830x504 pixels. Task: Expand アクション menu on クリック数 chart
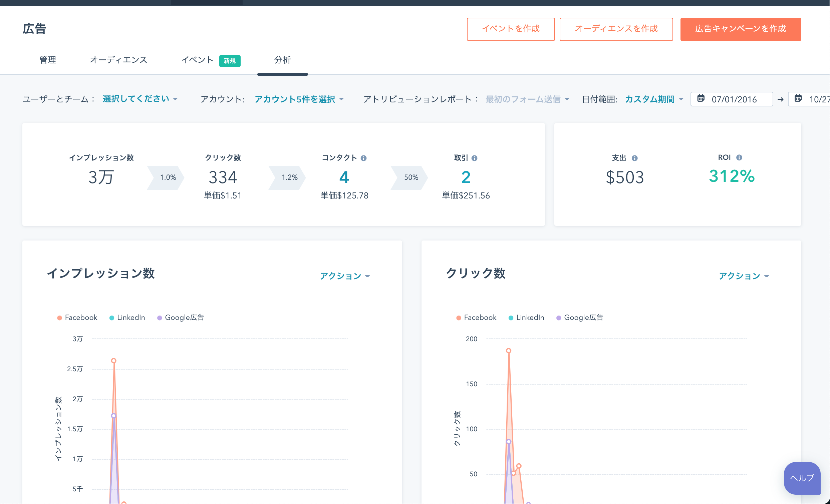(x=744, y=276)
